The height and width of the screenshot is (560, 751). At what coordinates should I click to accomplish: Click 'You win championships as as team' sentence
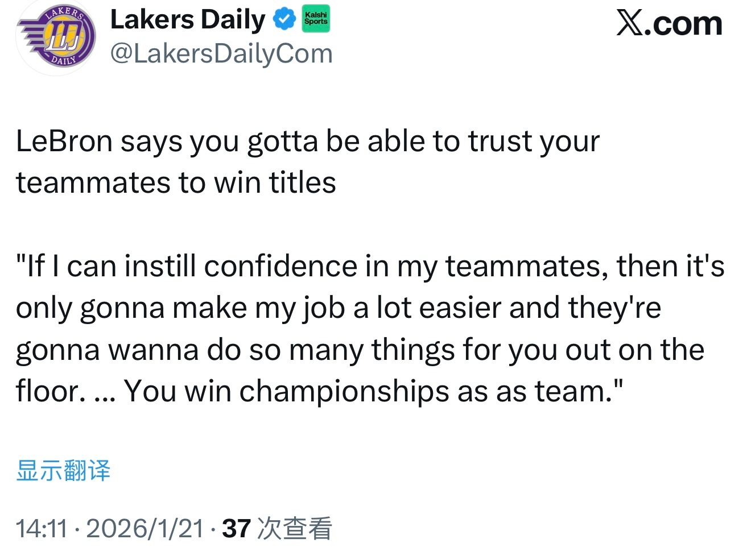pos(373,391)
